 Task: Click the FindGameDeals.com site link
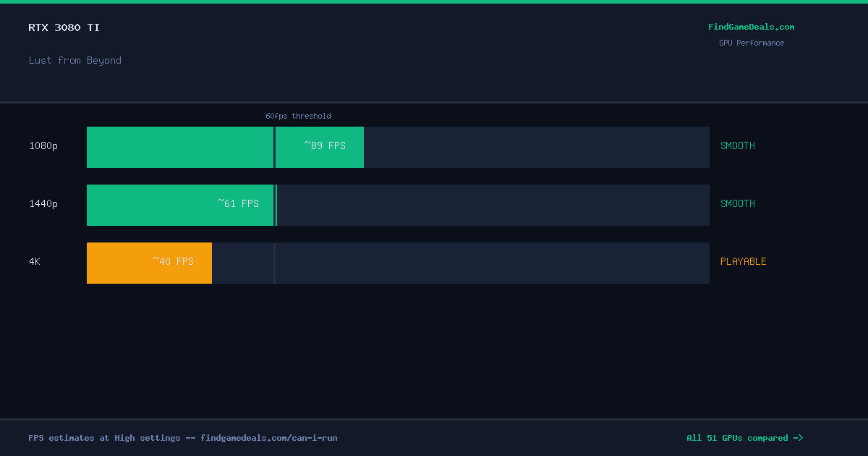point(751,27)
